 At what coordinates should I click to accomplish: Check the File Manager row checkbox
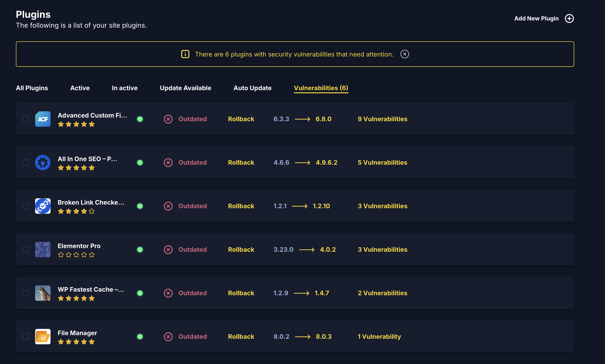26,336
